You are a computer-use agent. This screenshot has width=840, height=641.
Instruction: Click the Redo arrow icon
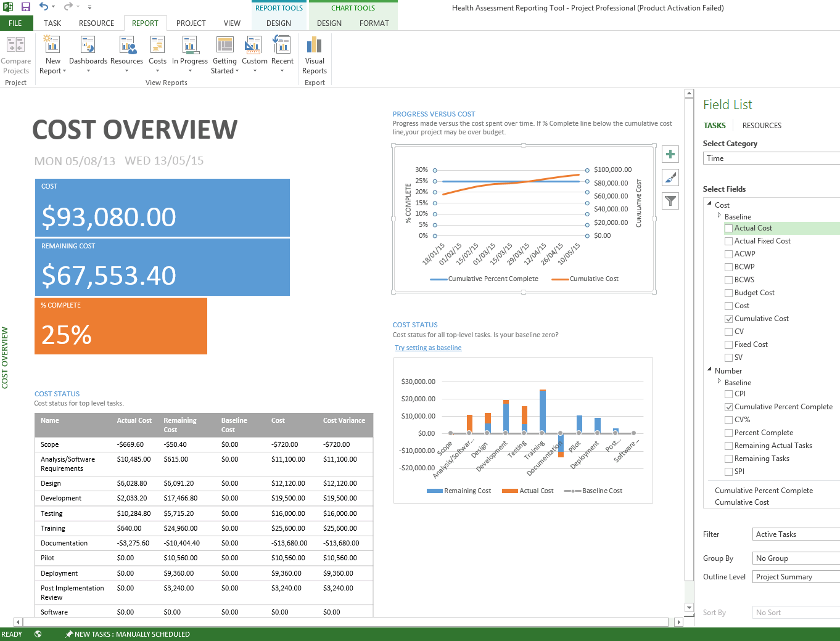point(68,7)
